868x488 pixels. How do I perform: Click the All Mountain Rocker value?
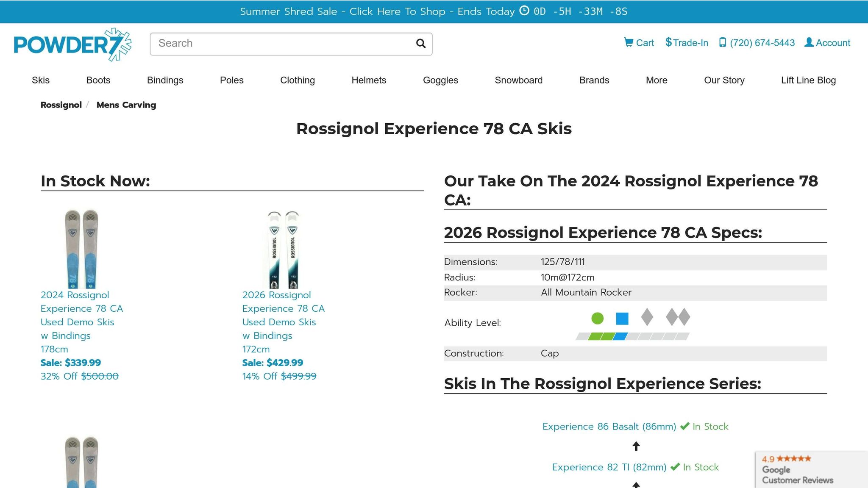point(586,292)
